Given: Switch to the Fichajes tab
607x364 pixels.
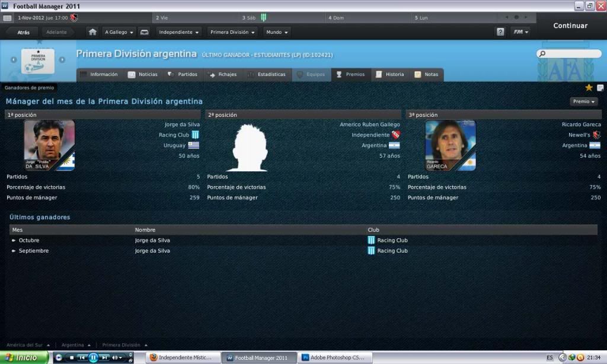Looking at the screenshot, I should 223,74.
